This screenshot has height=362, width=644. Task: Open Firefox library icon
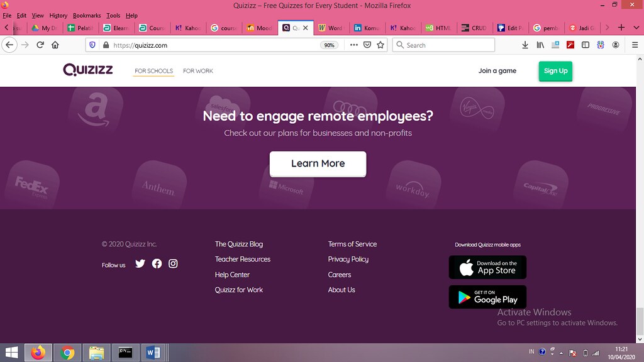pos(540,45)
